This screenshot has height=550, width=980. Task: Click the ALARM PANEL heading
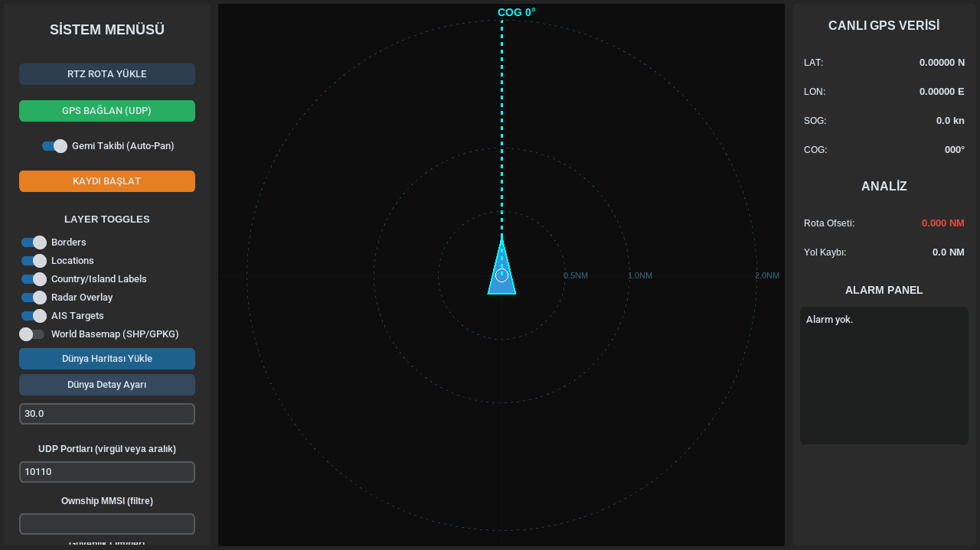(884, 291)
